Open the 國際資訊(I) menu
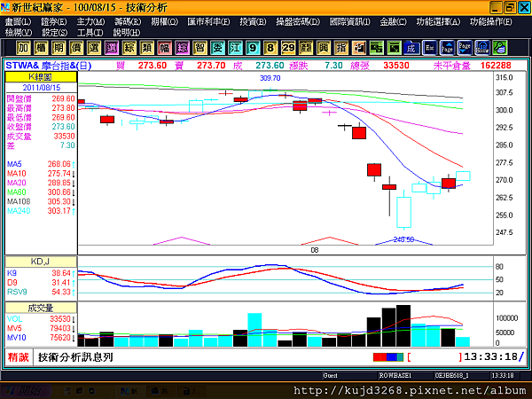 click(350, 21)
